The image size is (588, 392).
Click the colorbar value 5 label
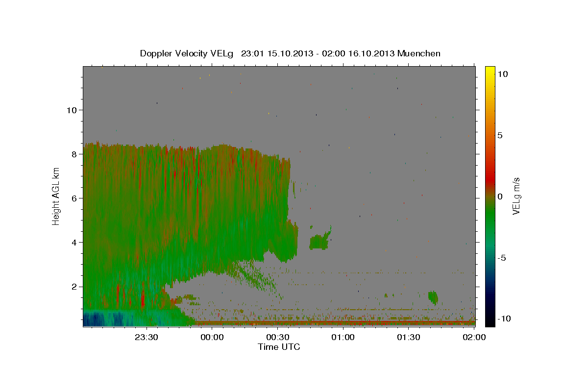[500, 135]
